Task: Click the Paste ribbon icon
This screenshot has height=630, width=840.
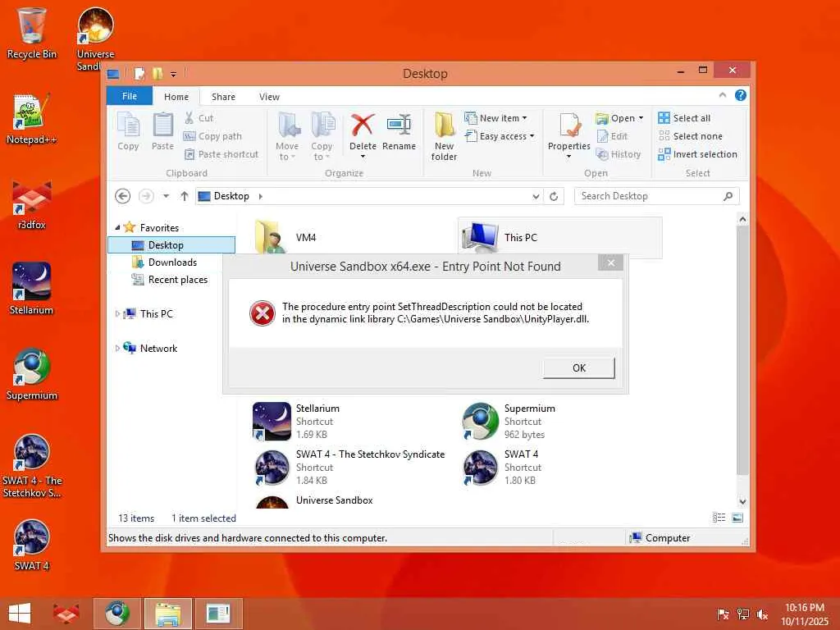Action: pyautogui.click(x=163, y=131)
